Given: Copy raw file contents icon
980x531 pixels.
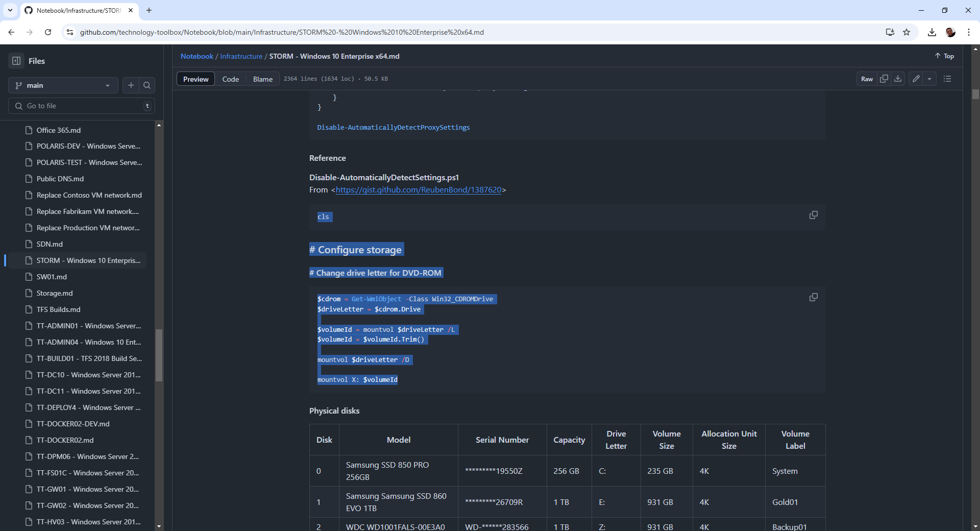Looking at the screenshot, I should pos(884,79).
